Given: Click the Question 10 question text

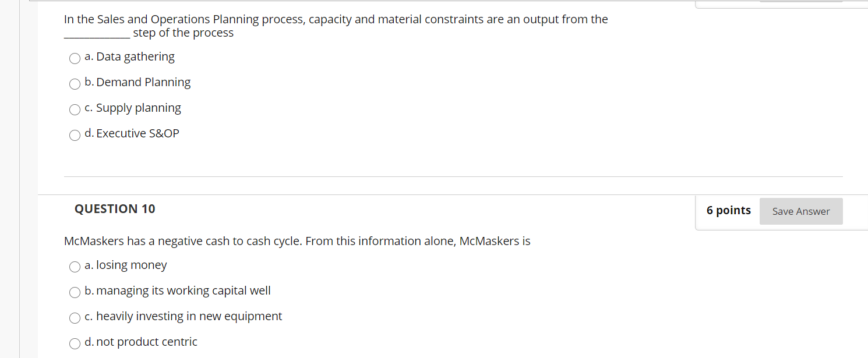Looking at the screenshot, I should click(x=297, y=241).
